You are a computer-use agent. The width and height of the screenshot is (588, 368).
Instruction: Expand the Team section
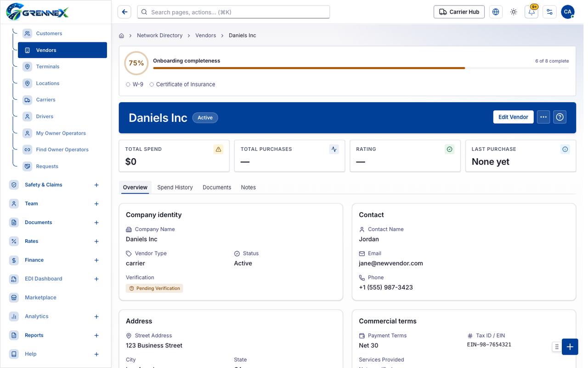click(x=96, y=204)
